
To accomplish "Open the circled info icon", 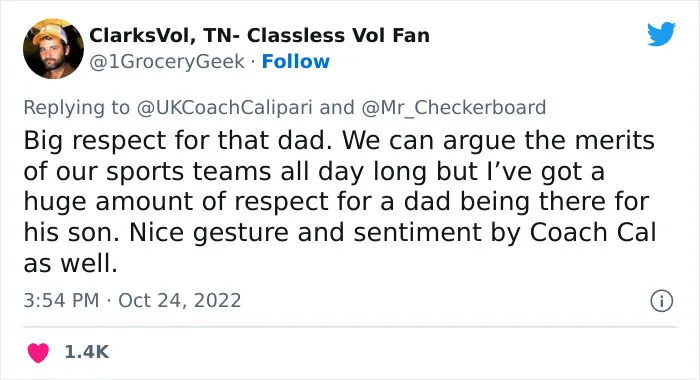I will point(661,301).
